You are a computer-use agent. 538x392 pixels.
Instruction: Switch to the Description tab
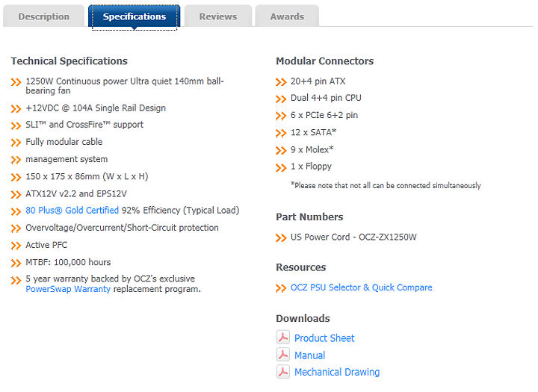point(43,16)
